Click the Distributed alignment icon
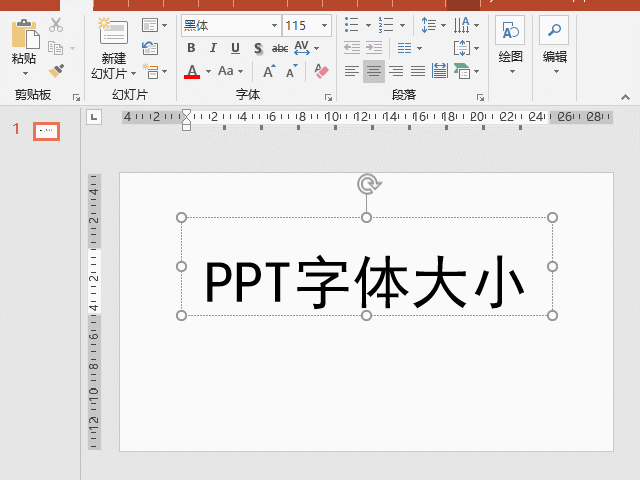This screenshot has width=640, height=480. point(440,71)
